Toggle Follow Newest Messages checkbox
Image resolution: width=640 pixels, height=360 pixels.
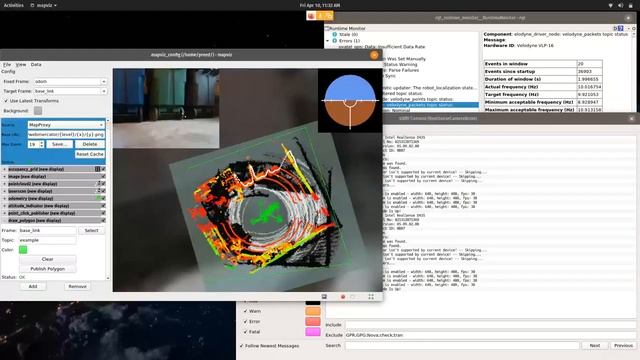tap(241, 346)
